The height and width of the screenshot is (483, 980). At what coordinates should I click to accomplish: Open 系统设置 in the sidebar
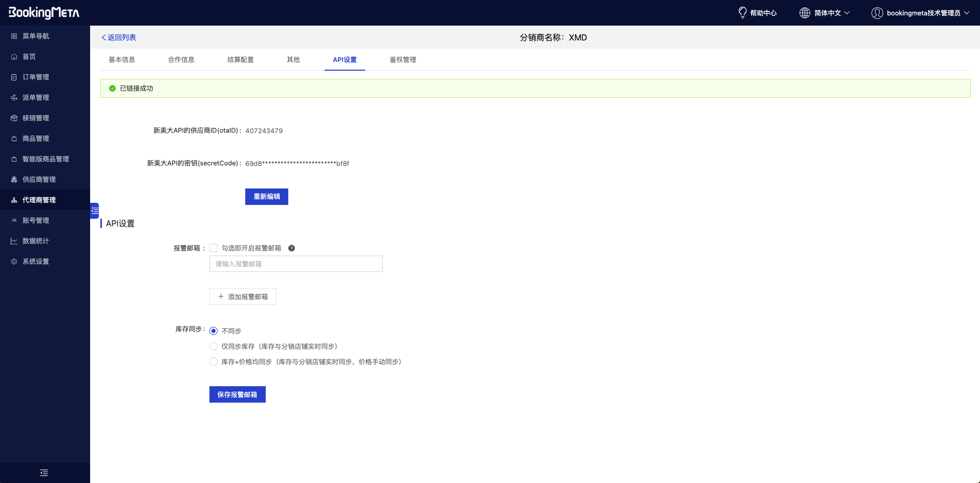pyautogui.click(x=36, y=261)
